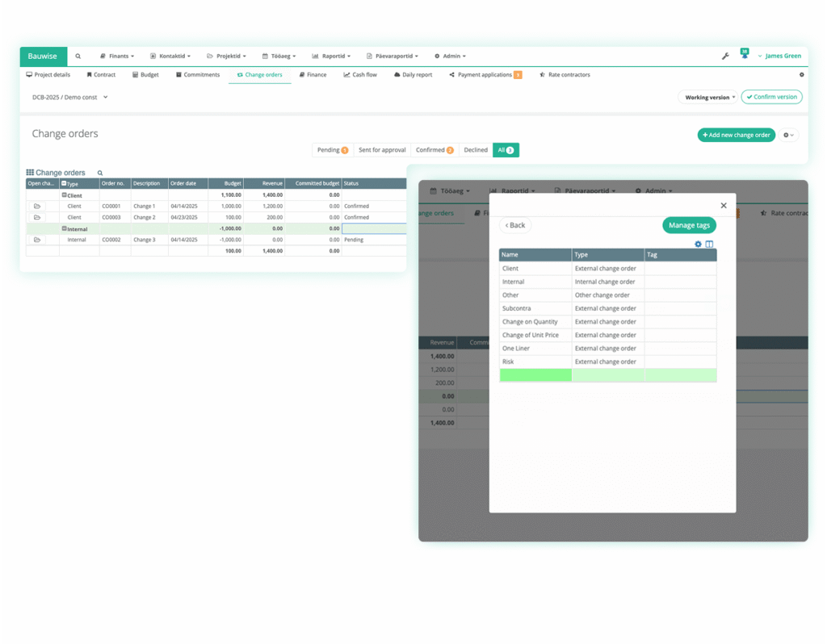Click the Bauwise logo
827x644 pixels.
42,56
